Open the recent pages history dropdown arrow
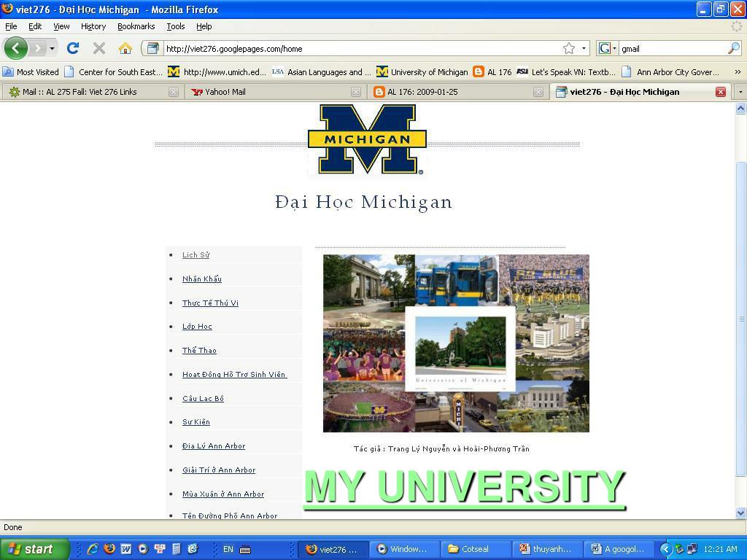The image size is (747, 560). 52,48
